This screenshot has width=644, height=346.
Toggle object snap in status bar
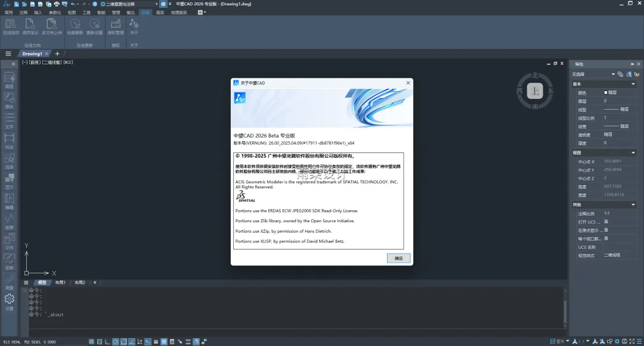pyautogui.click(x=123, y=341)
